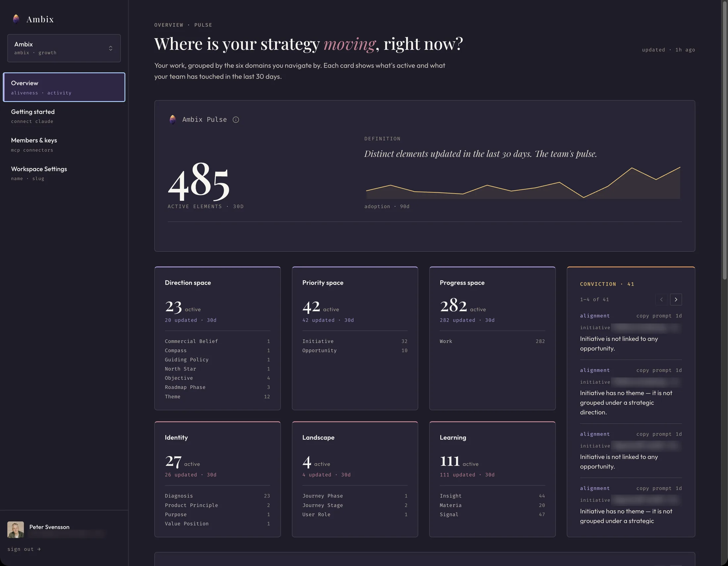Click the Roadmap Phase row
This screenshot has width=728, height=566.
[x=217, y=387]
